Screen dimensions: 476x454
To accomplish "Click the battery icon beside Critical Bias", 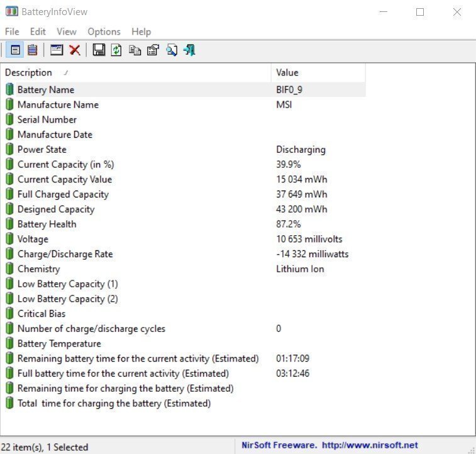I will [9, 314].
